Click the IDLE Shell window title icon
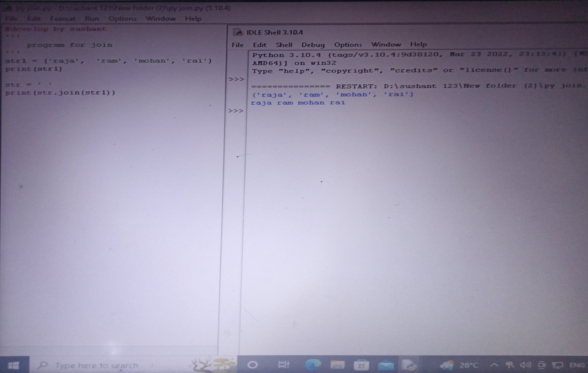 238,32
